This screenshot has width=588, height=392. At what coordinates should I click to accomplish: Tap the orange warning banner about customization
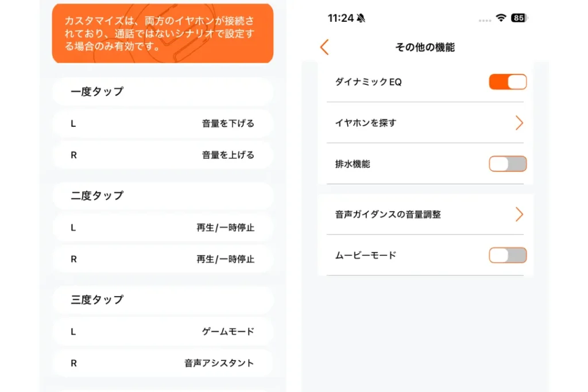coord(163,33)
